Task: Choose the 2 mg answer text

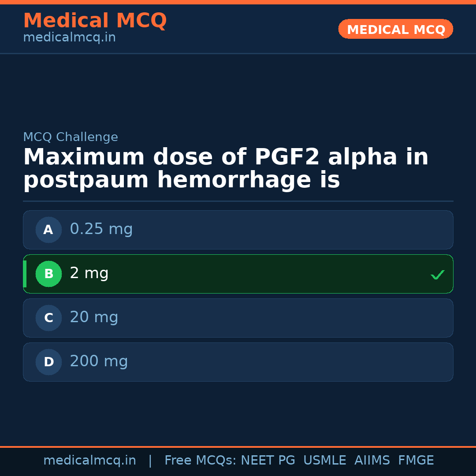Action: [89, 273]
